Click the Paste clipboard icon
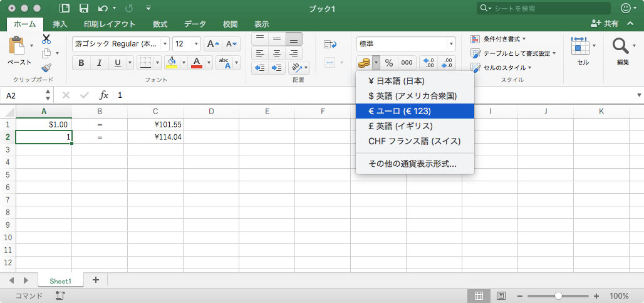The width and height of the screenshot is (644, 303). pyautogui.click(x=16, y=45)
